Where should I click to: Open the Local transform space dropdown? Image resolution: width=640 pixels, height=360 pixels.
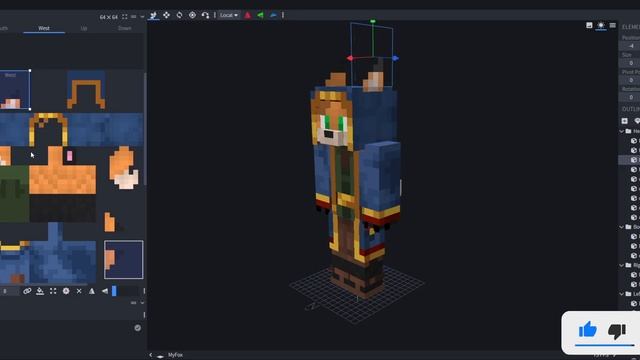point(229,15)
